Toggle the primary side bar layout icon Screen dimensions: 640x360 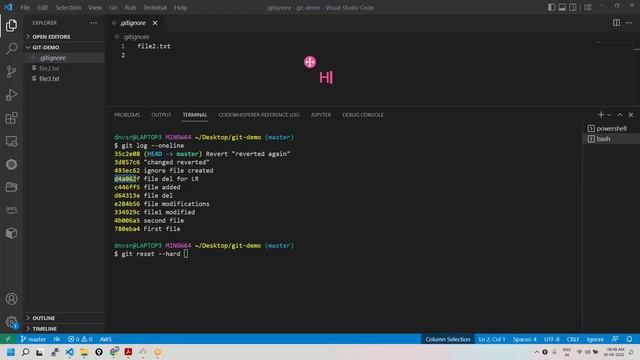pyautogui.click(x=551, y=7)
